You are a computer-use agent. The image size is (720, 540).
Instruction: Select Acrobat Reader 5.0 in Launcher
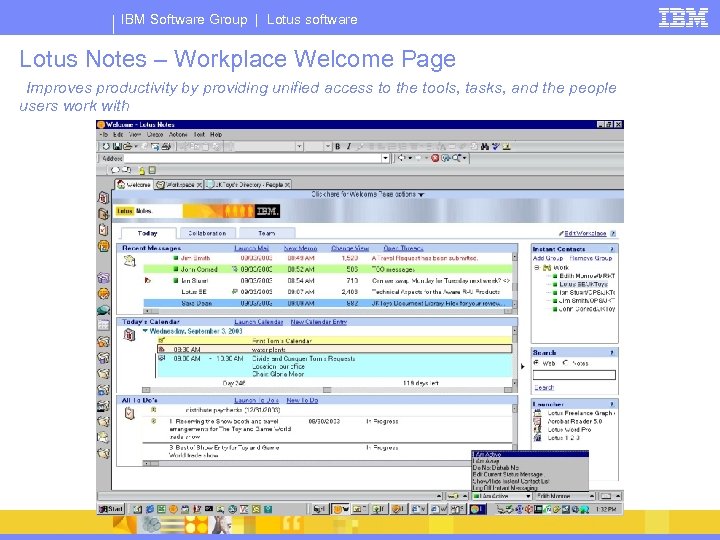coord(574,421)
